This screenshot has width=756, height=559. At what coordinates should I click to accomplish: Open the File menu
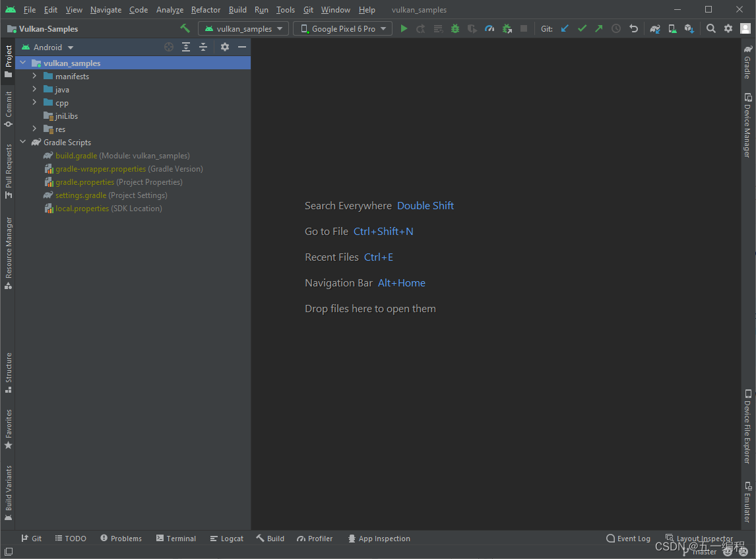tap(30, 10)
